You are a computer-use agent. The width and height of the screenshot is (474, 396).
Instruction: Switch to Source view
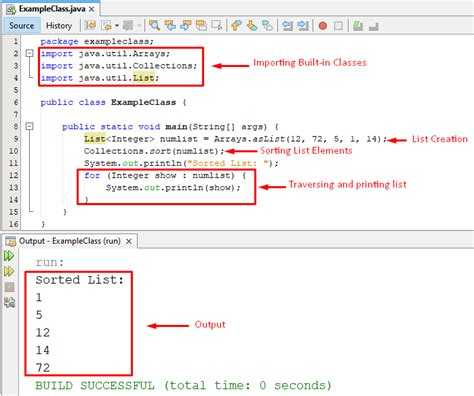(x=22, y=26)
